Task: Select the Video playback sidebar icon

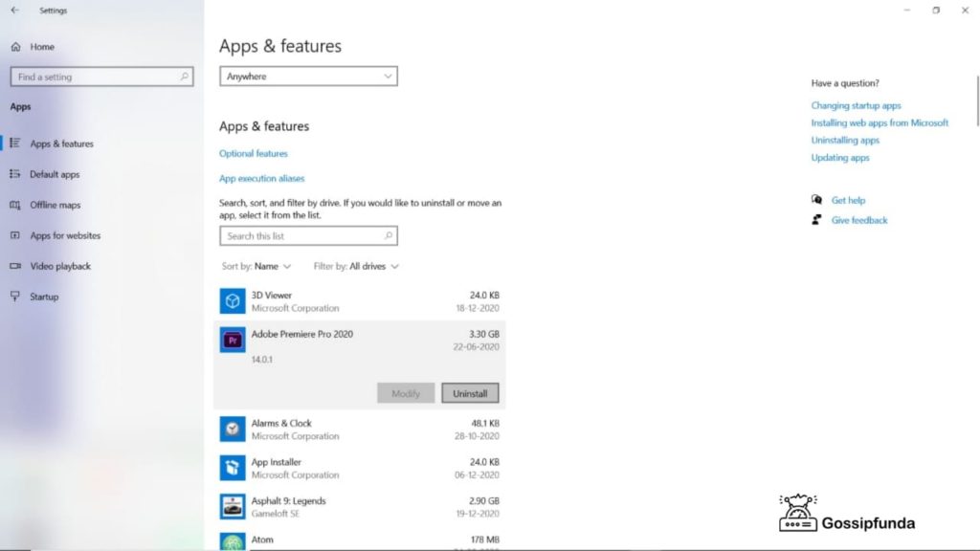Action: 15,266
